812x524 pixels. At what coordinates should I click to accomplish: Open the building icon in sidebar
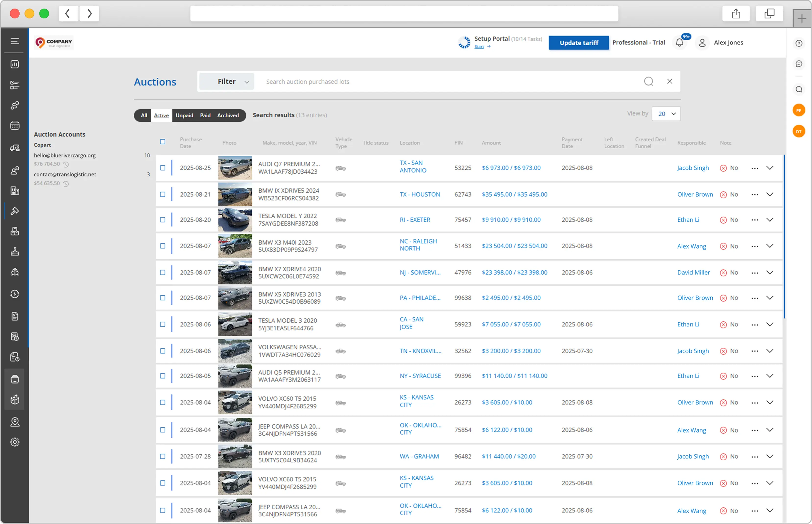click(15, 191)
